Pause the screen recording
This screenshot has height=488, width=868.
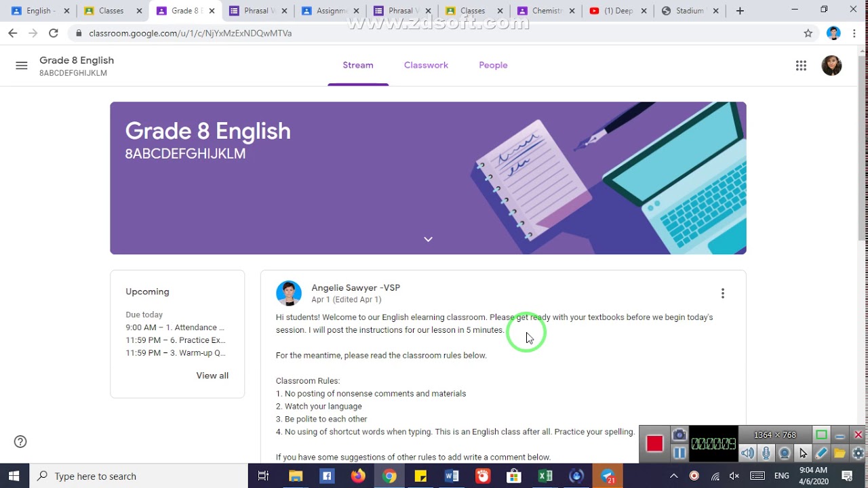tap(679, 453)
